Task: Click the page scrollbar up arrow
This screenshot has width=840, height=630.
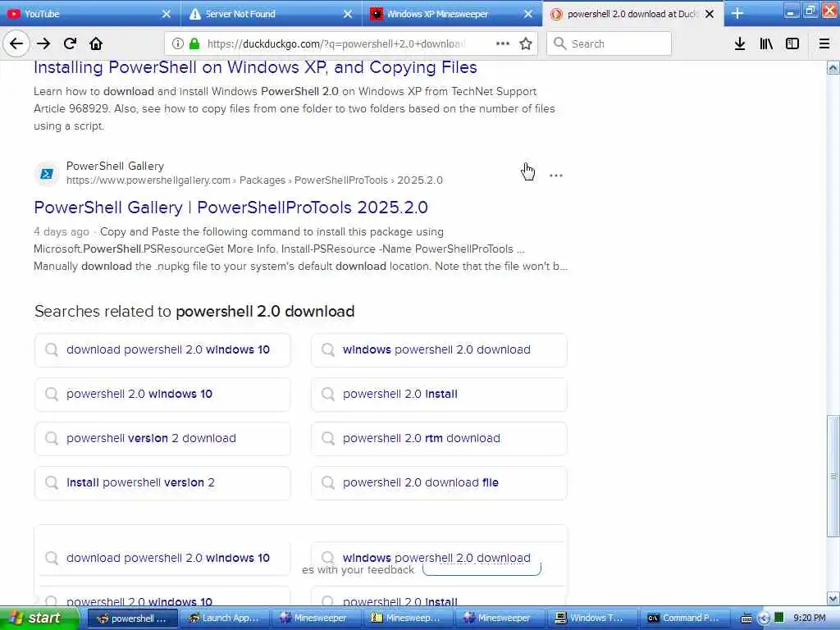Action: coord(833,67)
